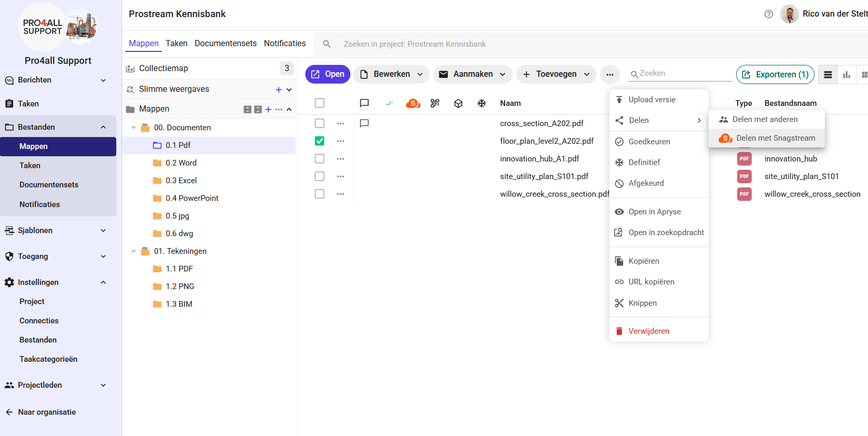The width and height of the screenshot is (868, 436).
Task: Open Connecties under Instellingen
Action: [39, 321]
